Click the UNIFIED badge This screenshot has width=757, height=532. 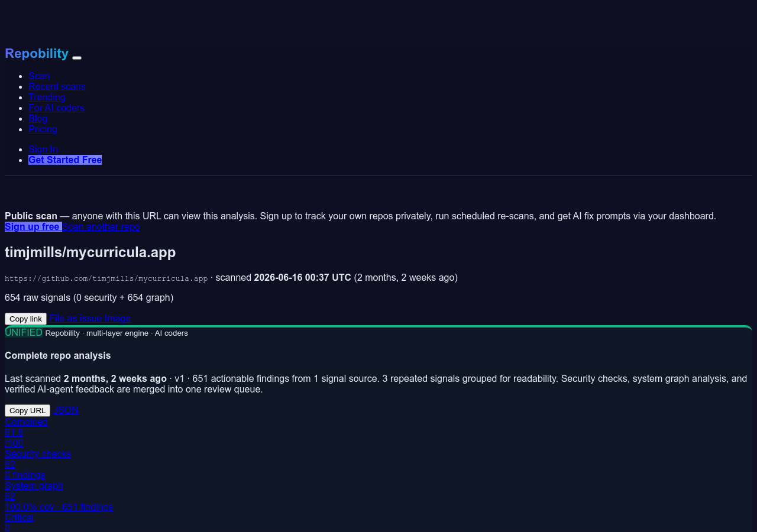[24, 333]
